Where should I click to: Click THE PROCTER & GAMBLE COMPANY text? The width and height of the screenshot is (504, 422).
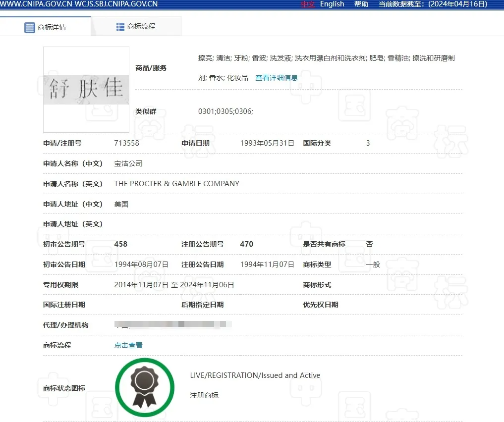(x=177, y=184)
